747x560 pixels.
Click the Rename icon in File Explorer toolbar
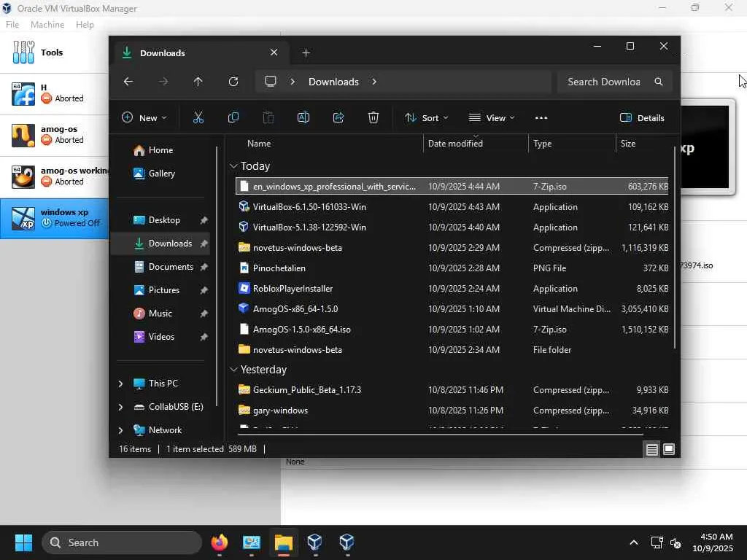click(303, 117)
